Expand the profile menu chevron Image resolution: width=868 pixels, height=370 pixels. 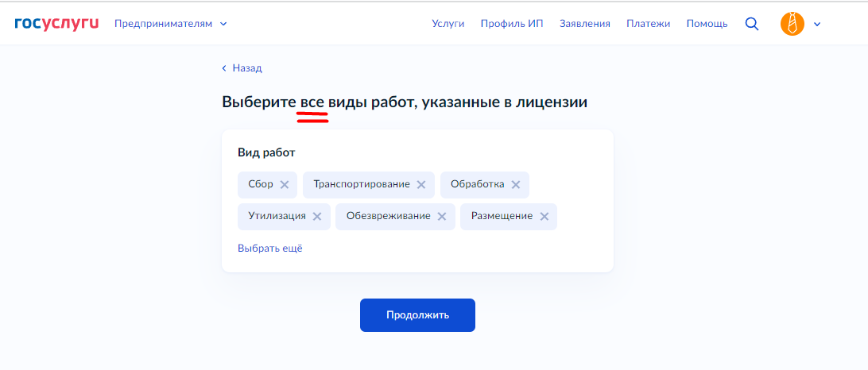[816, 24]
